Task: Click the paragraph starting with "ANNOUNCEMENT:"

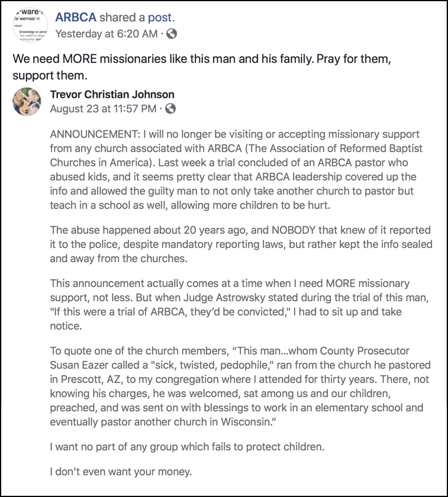Action: [x=237, y=169]
